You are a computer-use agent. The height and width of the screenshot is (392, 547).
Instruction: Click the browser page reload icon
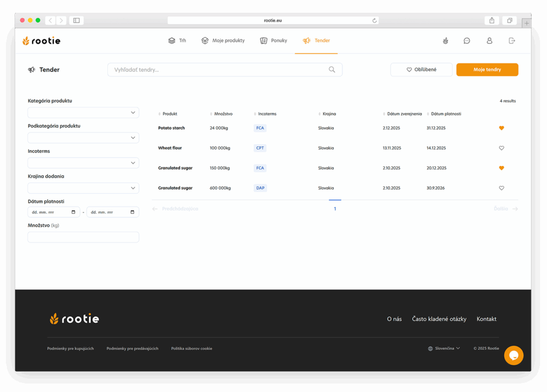point(374,20)
